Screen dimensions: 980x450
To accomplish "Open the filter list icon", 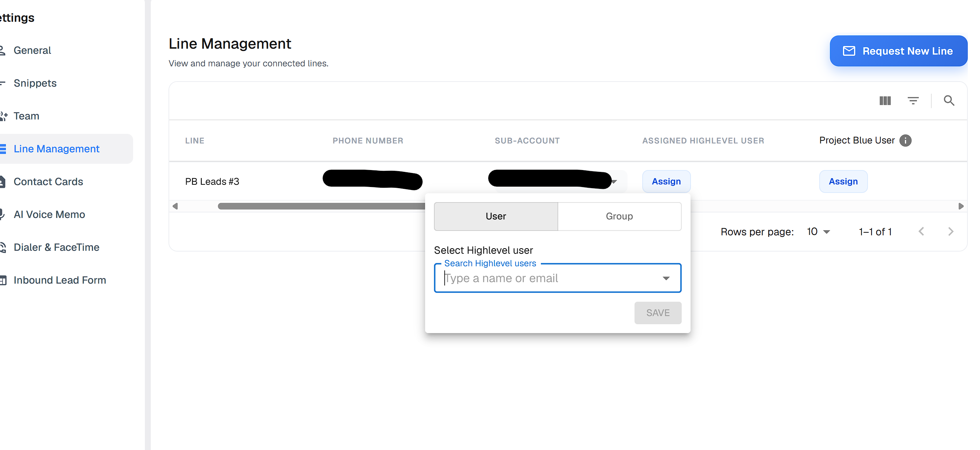I will point(913,100).
